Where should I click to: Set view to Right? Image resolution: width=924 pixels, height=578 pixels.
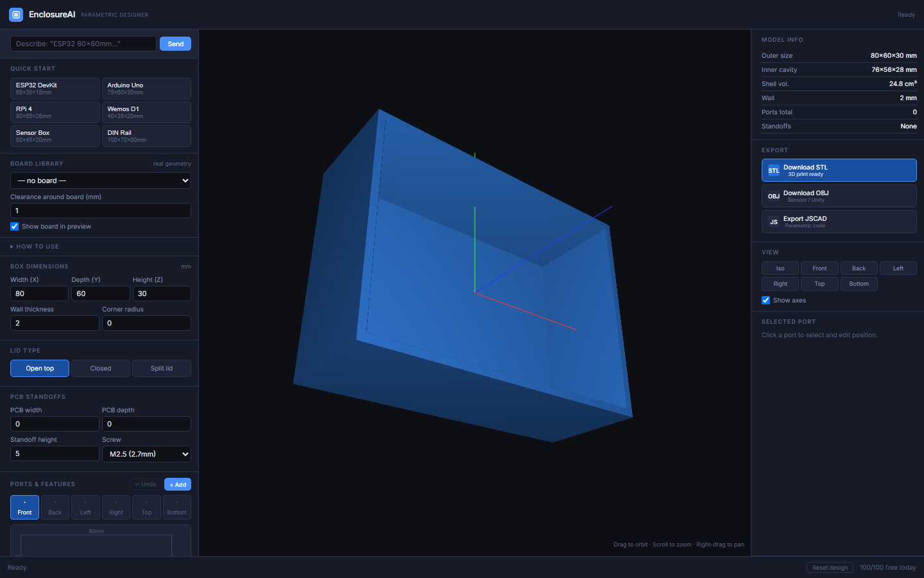coord(780,284)
